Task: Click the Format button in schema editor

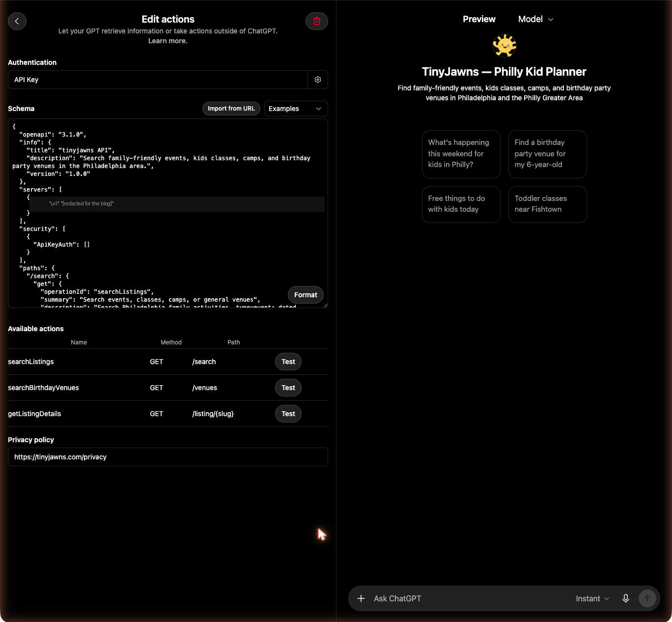Action: pos(306,295)
